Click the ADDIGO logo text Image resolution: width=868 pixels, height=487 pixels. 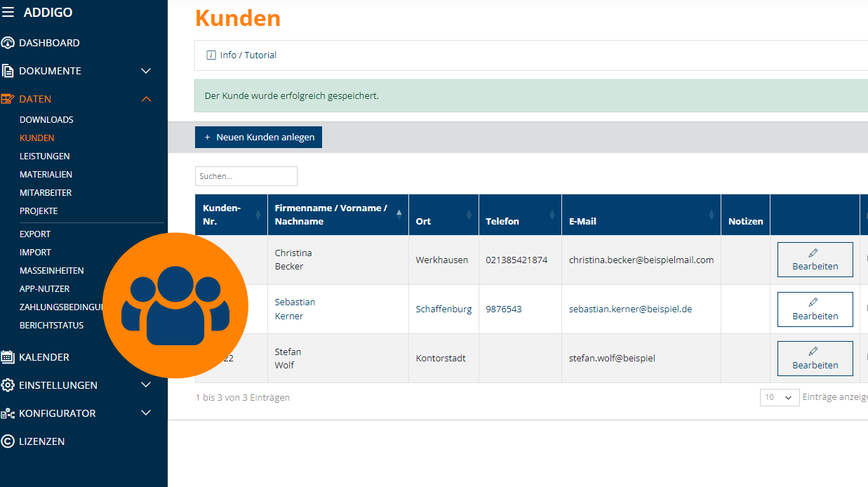point(48,12)
